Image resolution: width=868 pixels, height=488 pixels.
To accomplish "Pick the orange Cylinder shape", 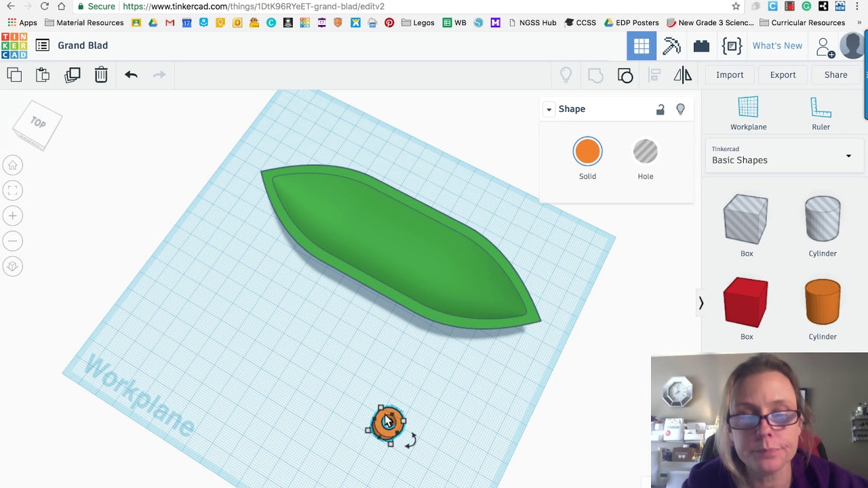I will pos(823,302).
